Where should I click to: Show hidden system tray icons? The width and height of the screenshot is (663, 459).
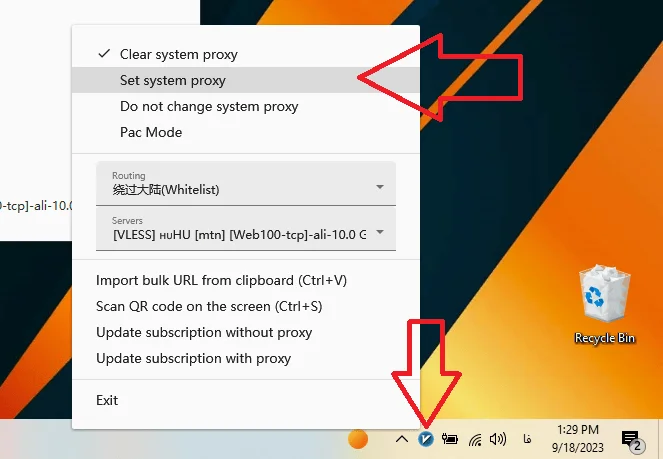click(401, 439)
